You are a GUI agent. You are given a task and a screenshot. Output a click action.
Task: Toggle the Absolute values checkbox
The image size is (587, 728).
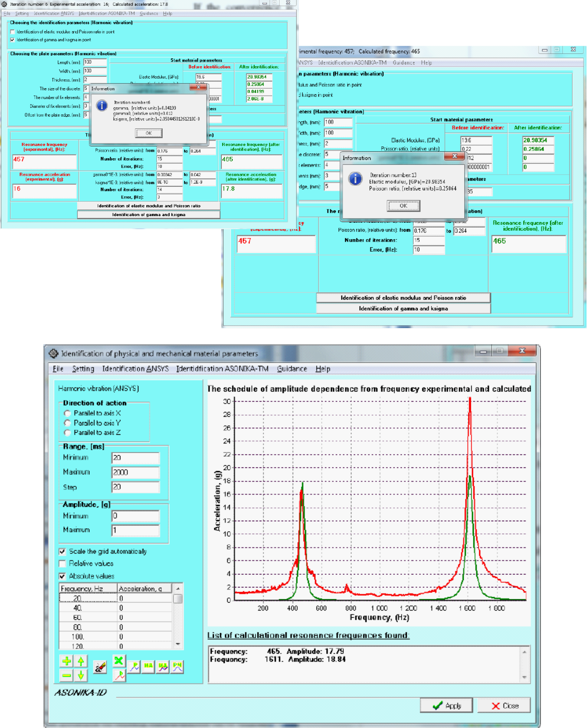pos(62,576)
